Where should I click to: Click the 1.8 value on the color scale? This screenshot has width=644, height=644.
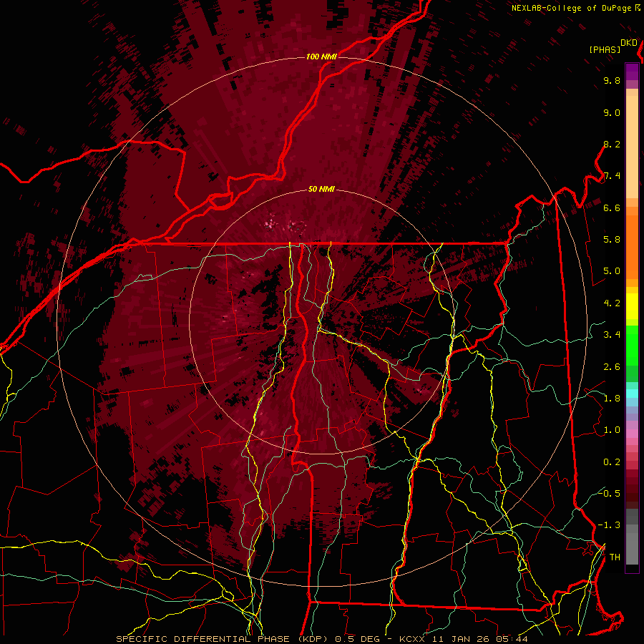(612, 399)
